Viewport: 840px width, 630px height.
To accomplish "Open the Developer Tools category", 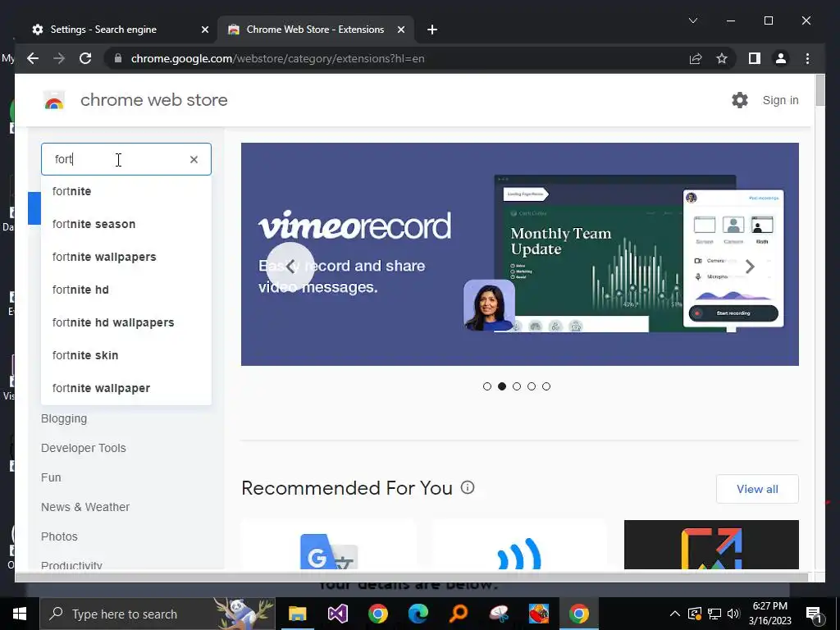I will click(84, 448).
